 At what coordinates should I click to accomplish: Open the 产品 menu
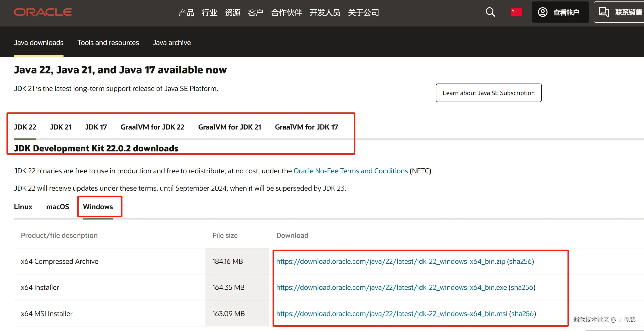pos(186,13)
